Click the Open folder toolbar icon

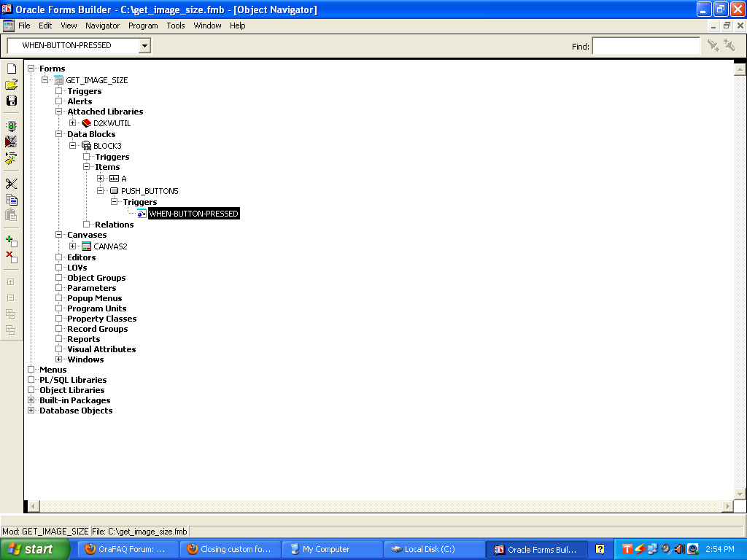click(11, 85)
